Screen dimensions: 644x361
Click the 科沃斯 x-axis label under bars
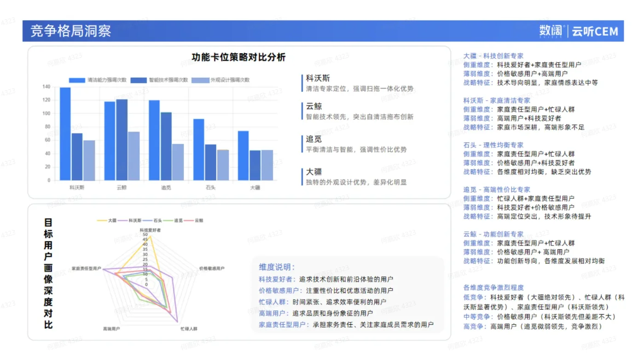click(x=77, y=188)
